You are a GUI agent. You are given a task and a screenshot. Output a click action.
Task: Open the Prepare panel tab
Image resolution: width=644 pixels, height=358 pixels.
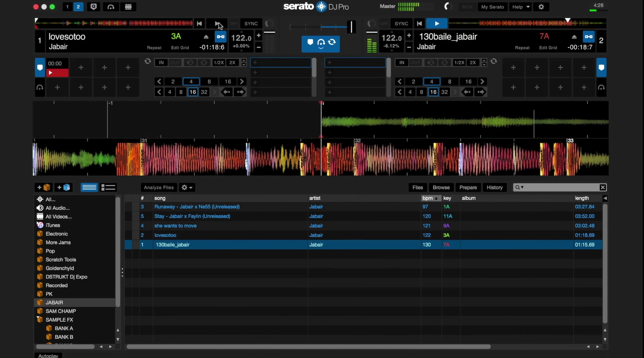468,188
